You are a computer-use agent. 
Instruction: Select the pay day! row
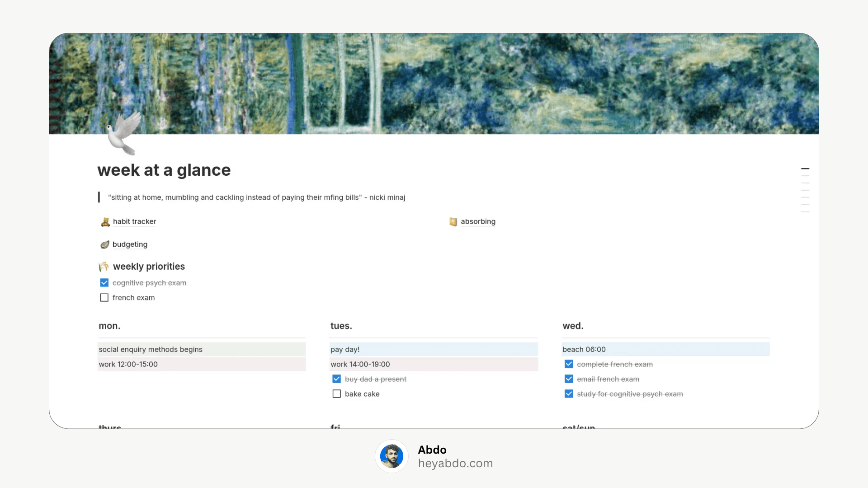(434, 349)
